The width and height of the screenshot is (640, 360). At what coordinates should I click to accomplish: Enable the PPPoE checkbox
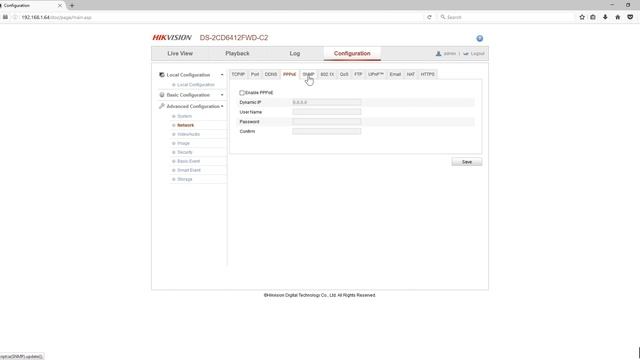[x=242, y=93]
